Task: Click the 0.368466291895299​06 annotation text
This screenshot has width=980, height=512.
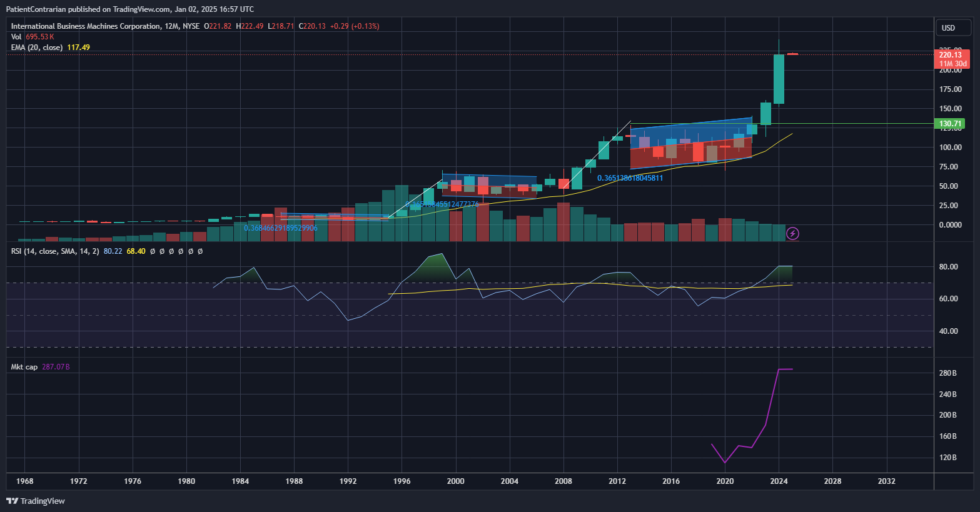Action: tap(281, 228)
